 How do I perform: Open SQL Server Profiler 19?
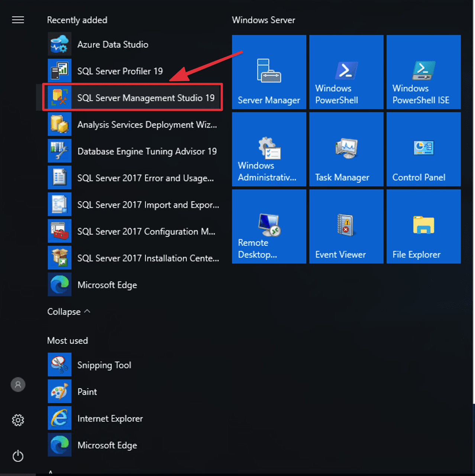pyautogui.click(x=120, y=71)
